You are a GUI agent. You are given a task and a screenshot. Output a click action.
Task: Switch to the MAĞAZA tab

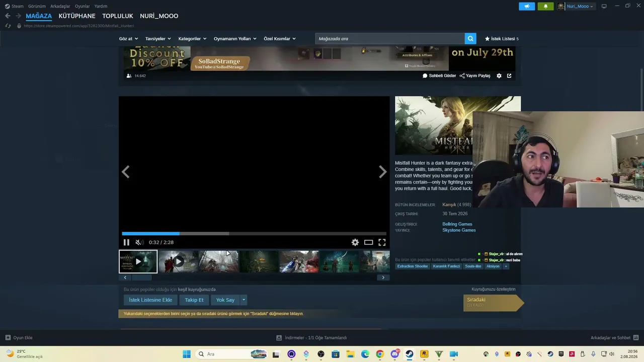(x=39, y=16)
